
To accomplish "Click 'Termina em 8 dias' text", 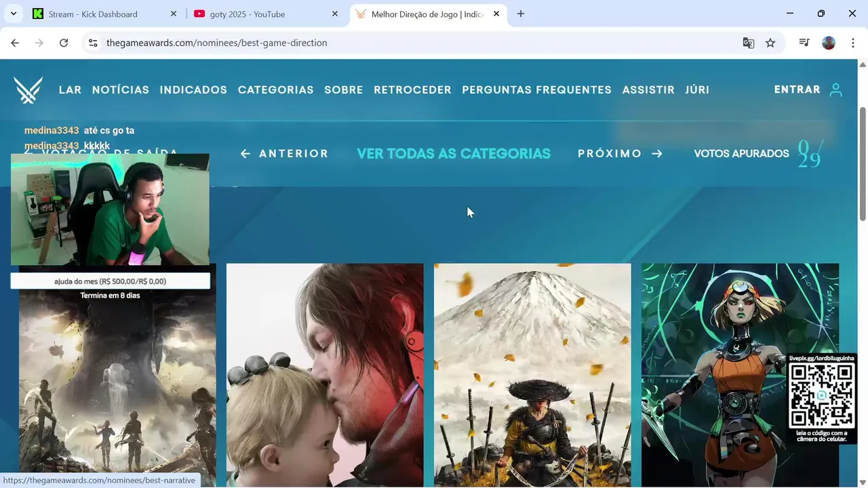I will coord(110,296).
